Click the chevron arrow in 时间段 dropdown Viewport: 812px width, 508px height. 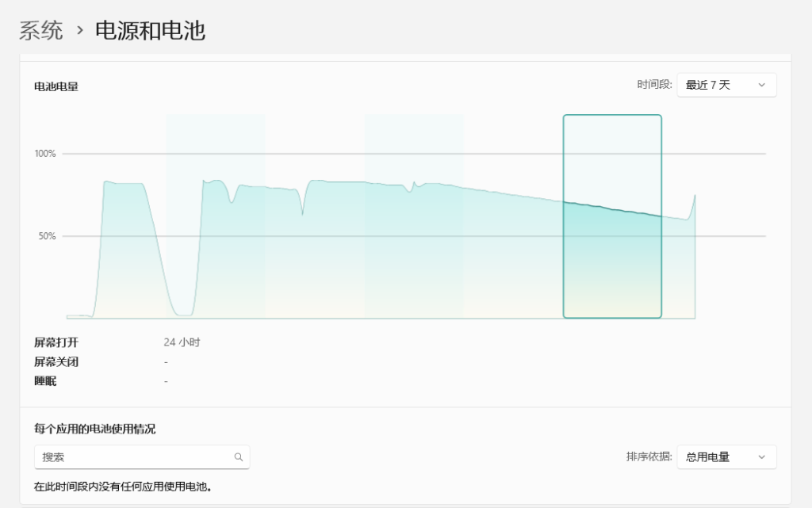pos(761,86)
